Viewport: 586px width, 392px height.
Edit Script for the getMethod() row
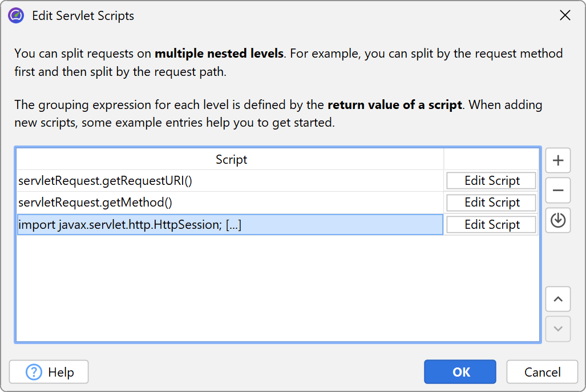tap(491, 203)
